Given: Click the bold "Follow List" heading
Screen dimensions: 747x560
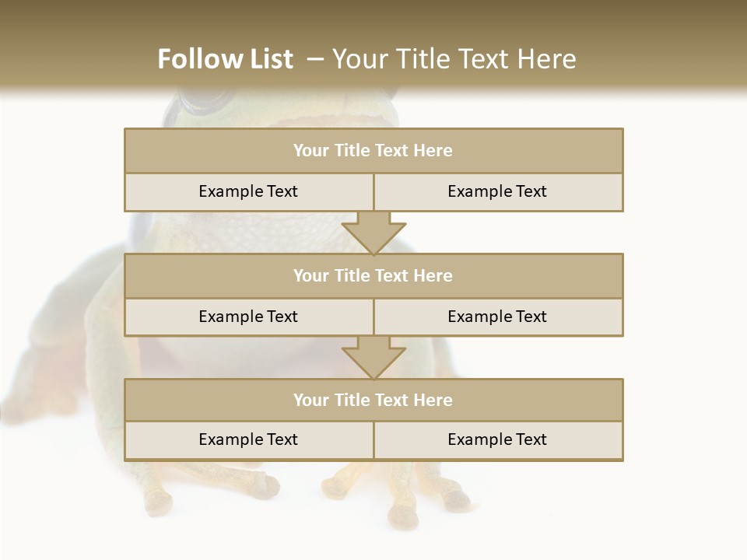Looking at the screenshot, I should [226, 59].
